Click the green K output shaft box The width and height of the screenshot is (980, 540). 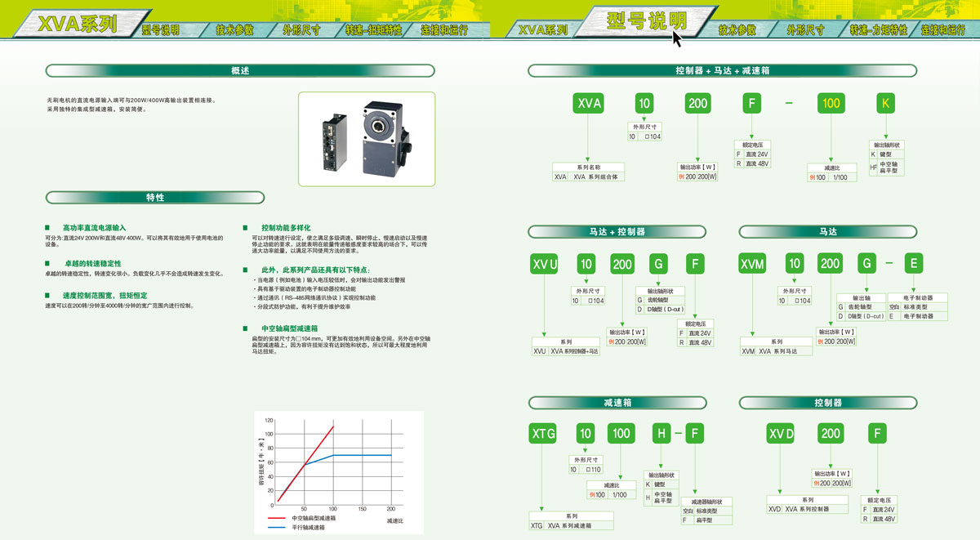pyautogui.click(x=886, y=104)
